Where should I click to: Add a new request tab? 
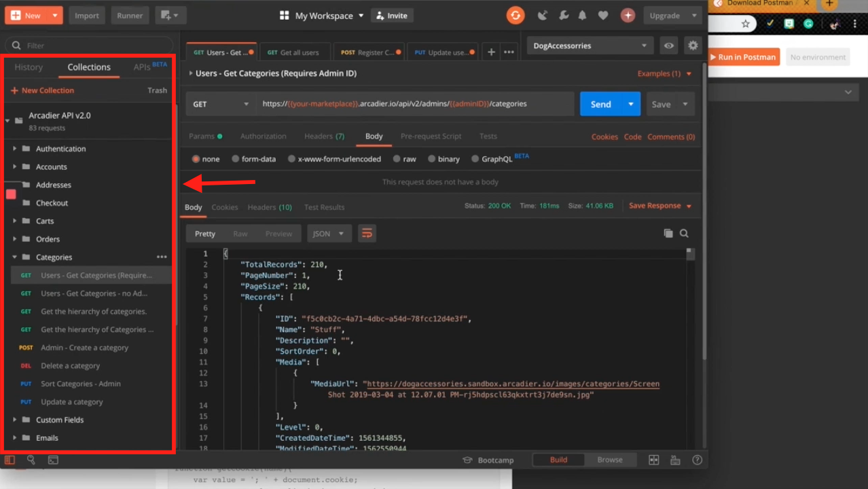click(491, 52)
